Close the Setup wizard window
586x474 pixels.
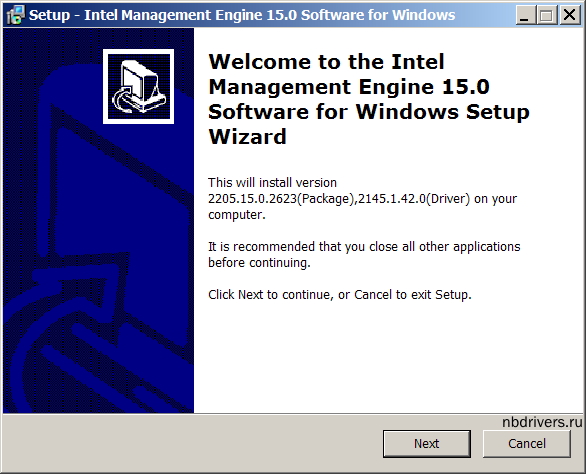tap(570, 15)
